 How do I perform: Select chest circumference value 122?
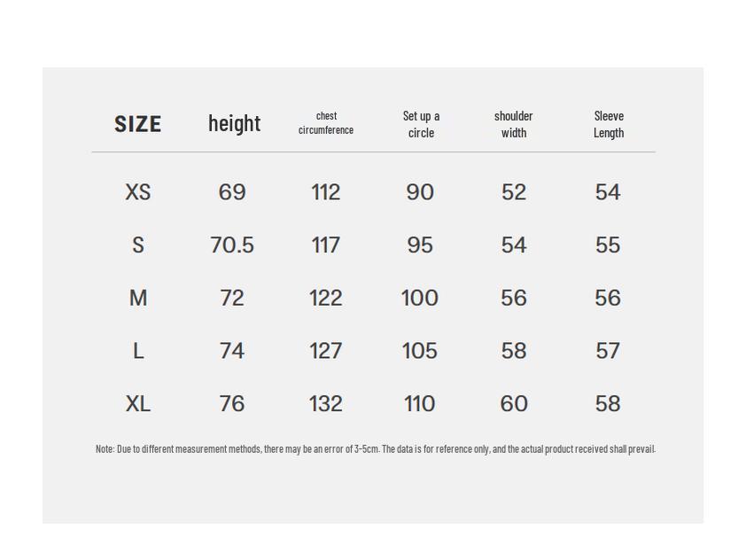[326, 298]
